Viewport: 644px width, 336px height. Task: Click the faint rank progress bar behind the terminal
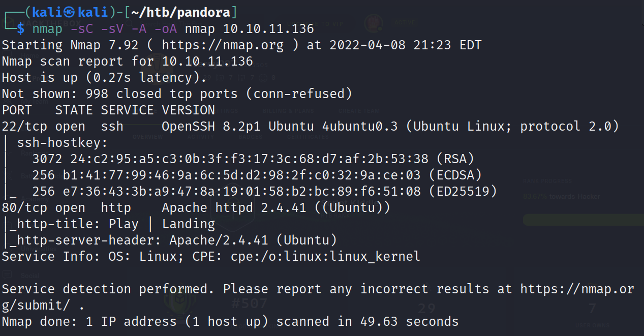pos(583,220)
